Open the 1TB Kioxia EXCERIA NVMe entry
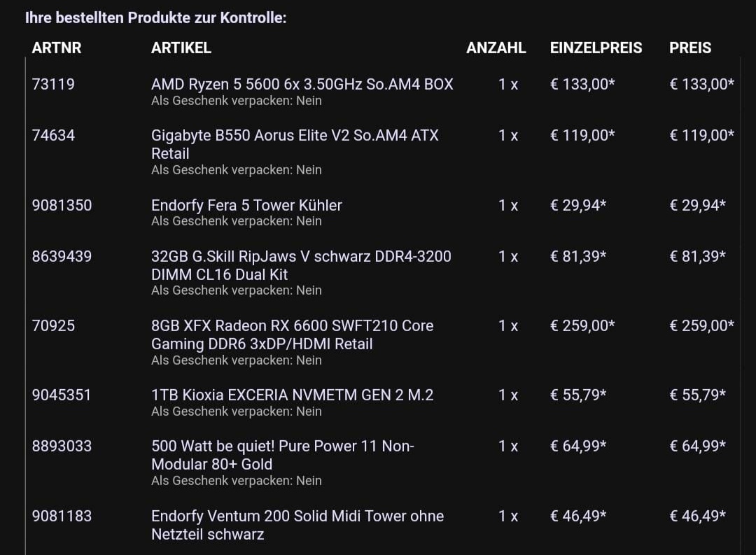The height and width of the screenshot is (555, 756). (x=292, y=395)
